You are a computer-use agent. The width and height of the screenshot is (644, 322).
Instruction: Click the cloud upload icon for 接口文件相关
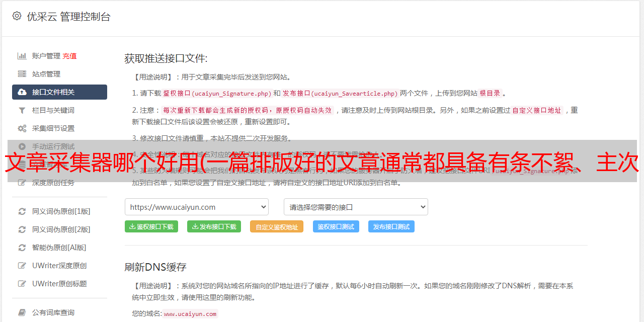(22, 92)
